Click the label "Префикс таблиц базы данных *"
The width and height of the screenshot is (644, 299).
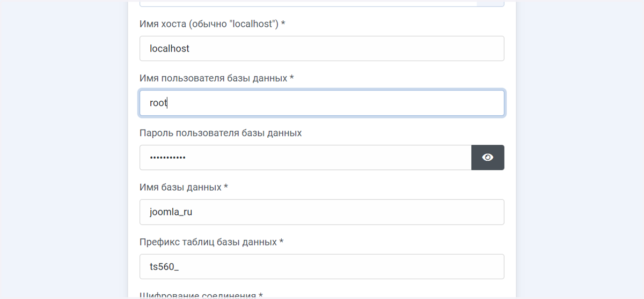[211, 242]
